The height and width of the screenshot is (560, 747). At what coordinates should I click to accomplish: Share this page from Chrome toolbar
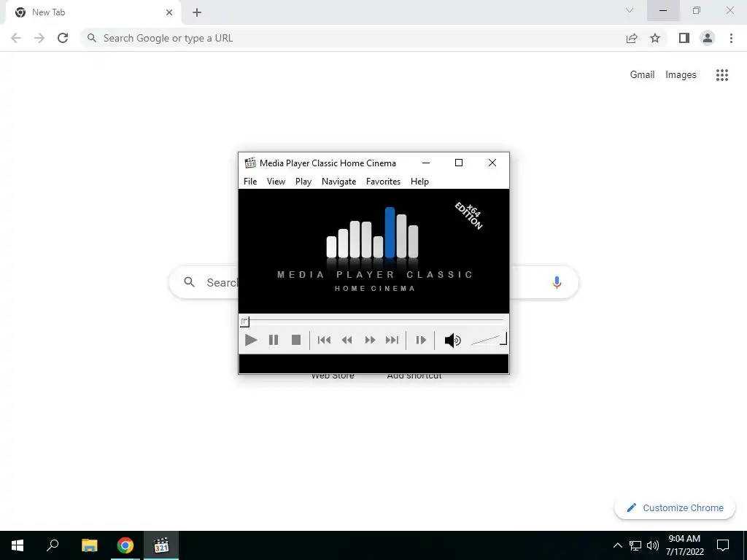(x=632, y=38)
